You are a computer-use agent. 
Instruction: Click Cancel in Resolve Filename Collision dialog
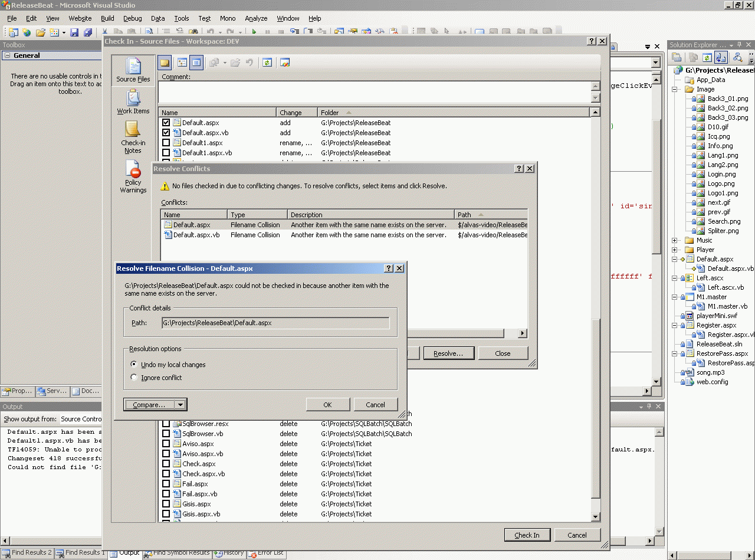[x=375, y=405]
